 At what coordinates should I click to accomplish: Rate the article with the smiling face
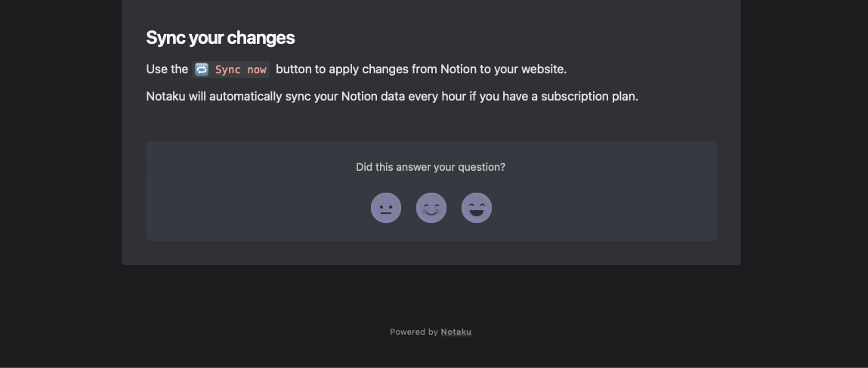click(x=431, y=208)
